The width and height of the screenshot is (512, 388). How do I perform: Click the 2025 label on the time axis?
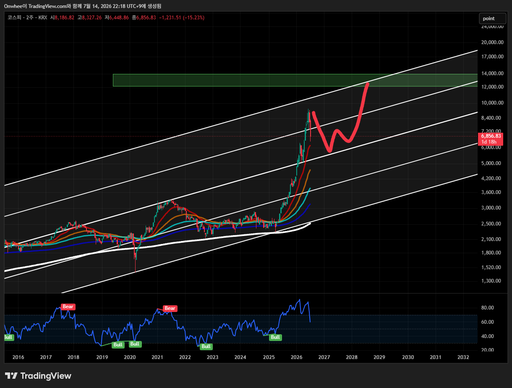[269, 357]
